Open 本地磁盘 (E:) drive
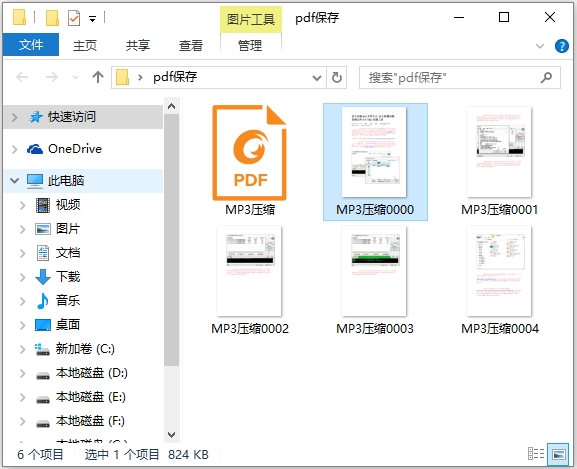The width and height of the screenshot is (577, 469). 91,397
